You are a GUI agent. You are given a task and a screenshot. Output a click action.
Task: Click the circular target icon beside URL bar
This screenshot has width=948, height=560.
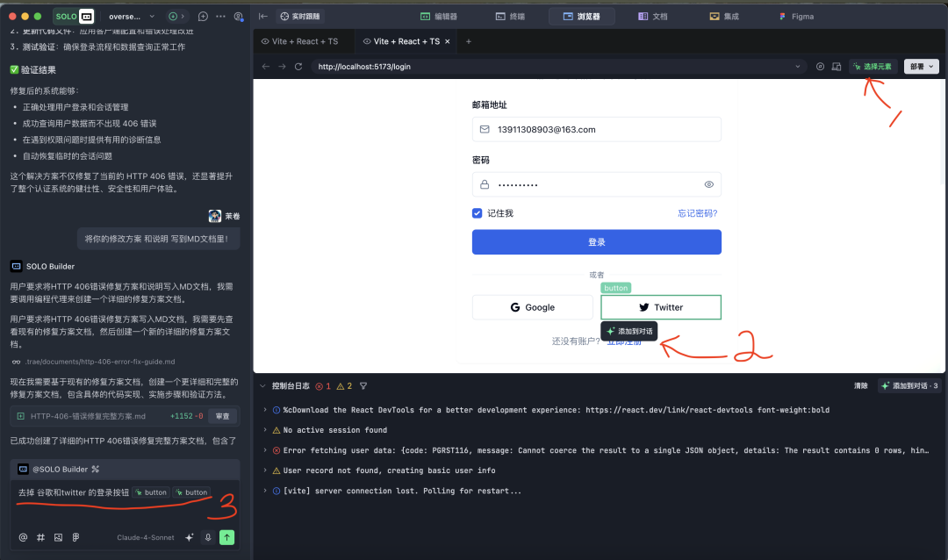[820, 67]
